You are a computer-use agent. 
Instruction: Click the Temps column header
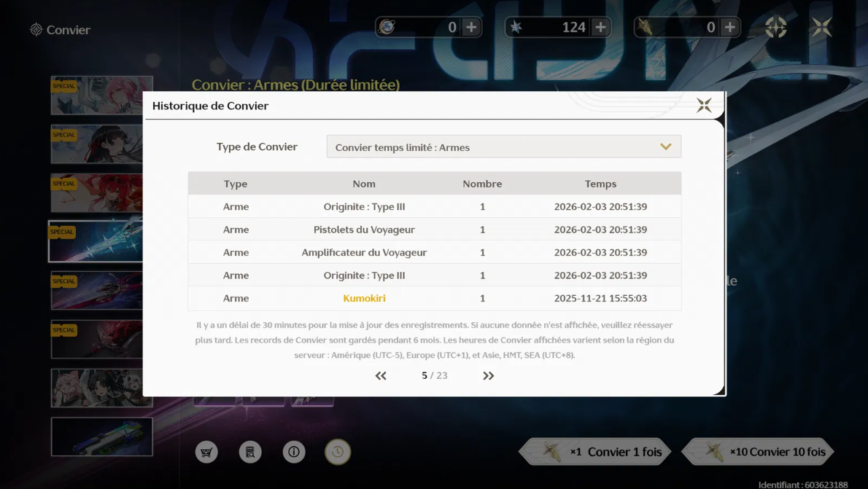pos(600,184)
